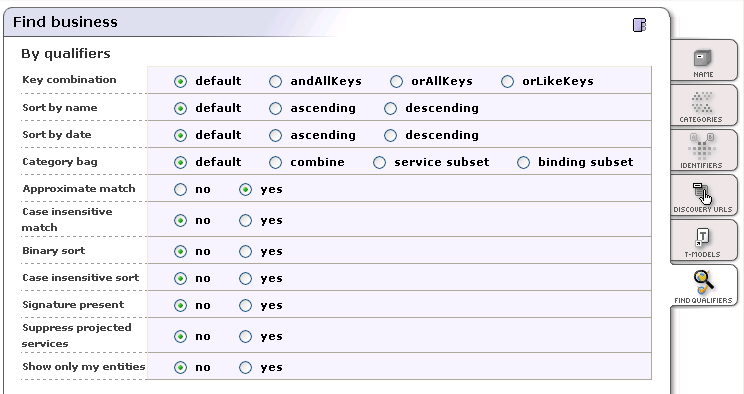Select service subset for Category bag
744x394 pixels.
379,163
